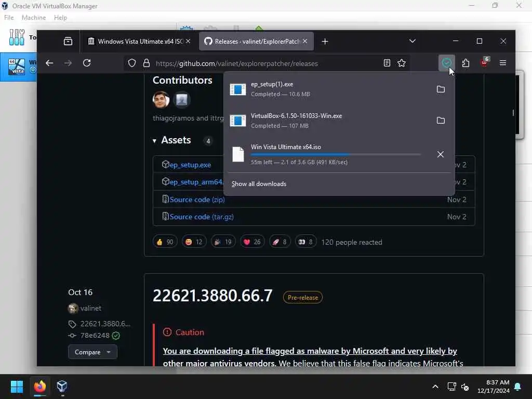Click the laugh reaction with 12
The width and height of the screenshot is (532, 399).
194,242
